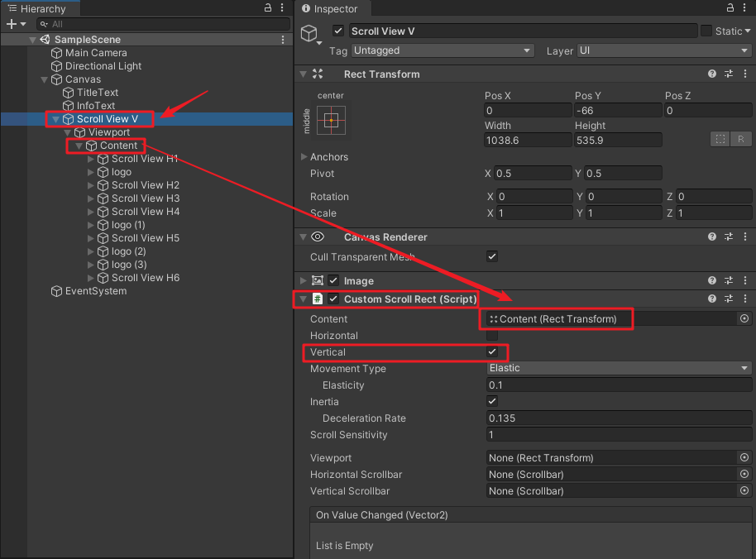Enable raw edit mode with the R button

pyautogui.click(x=741, y=139)
